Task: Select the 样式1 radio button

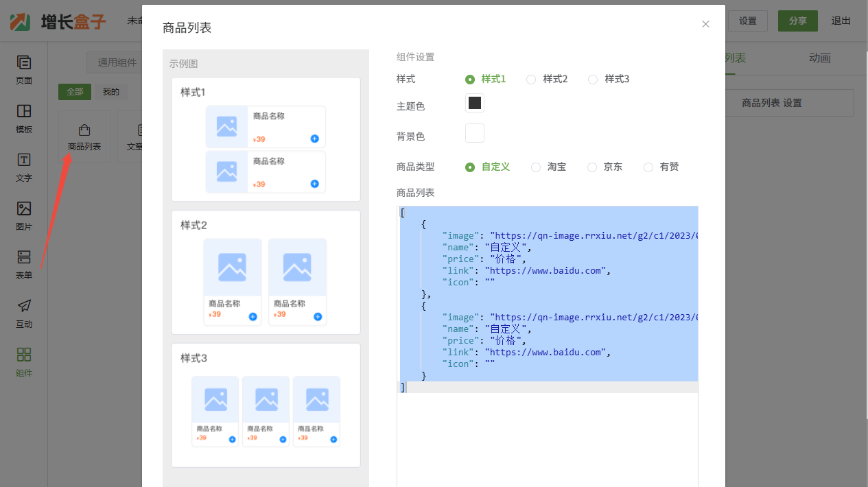Action: pyautogui.click(x=470, y=79)
